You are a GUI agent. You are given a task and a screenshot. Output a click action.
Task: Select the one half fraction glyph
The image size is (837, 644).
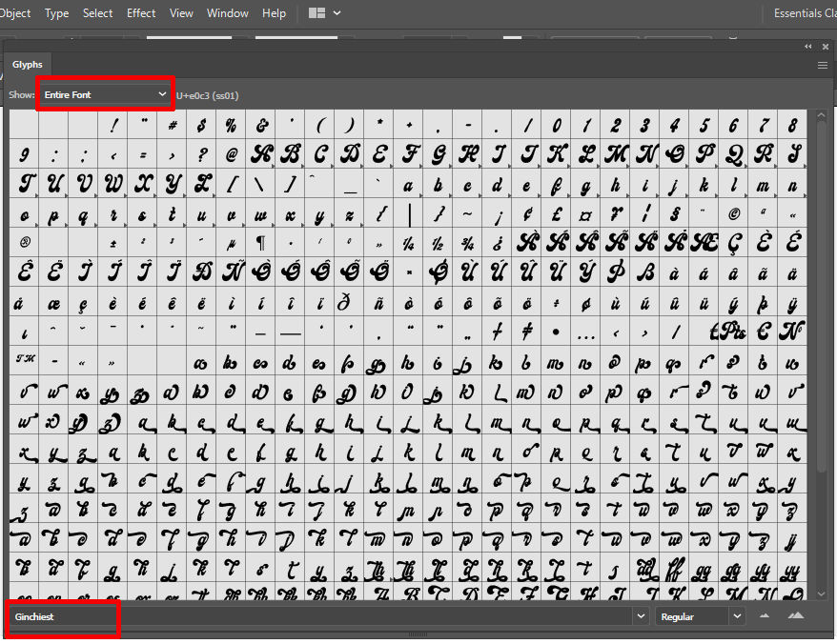tap(438, 243)
